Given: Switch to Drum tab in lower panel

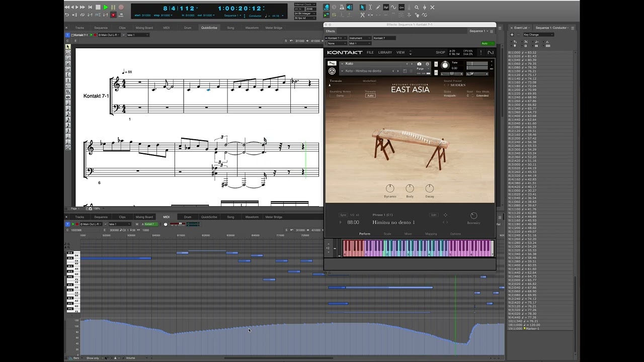Looking at the screenshot, I should coord(188,217).
